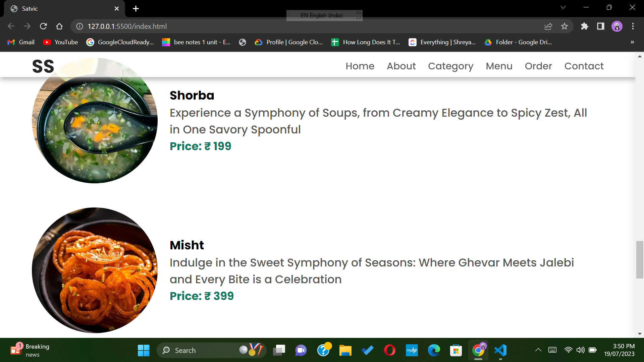Image resolution: width=644 pixels, height=362 pixels.
Task: Show hidden system tray icons
Action: (538, 350)
